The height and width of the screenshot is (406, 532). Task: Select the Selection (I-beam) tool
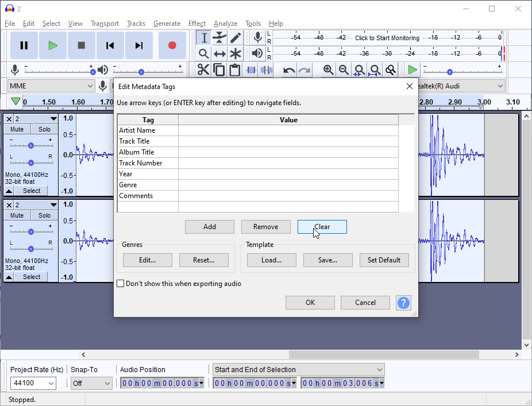tap(204, 38)
